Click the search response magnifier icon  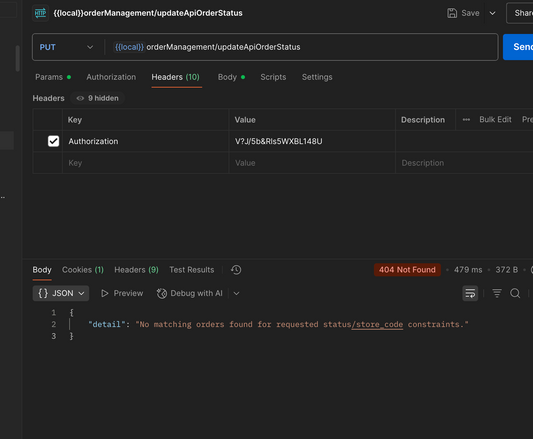click(x=515, y=293)
